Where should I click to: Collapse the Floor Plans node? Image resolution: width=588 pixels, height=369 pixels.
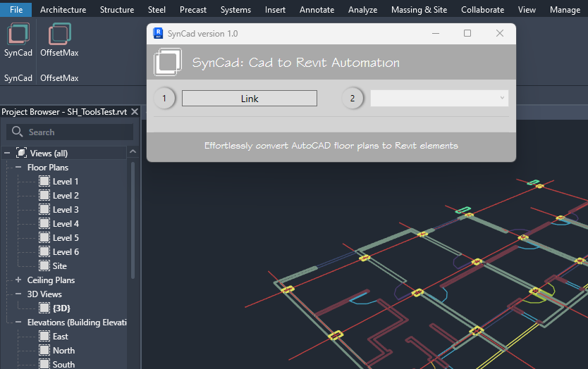[18, 167]
